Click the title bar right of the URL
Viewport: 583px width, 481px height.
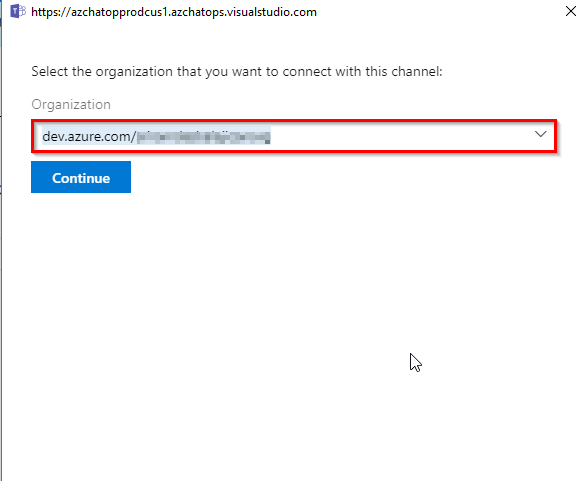[x=439, y=12]
